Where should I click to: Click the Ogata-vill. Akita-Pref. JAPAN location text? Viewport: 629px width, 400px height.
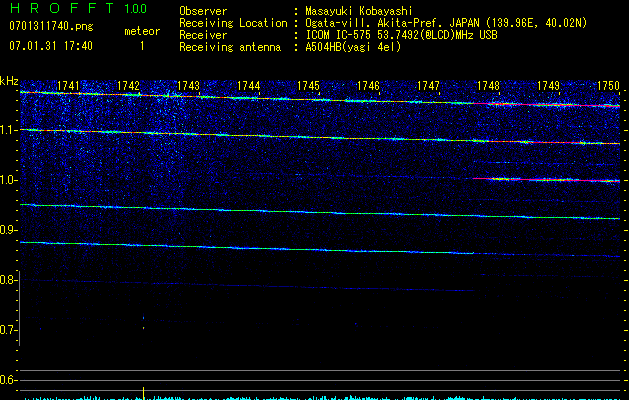click(446, 23)
